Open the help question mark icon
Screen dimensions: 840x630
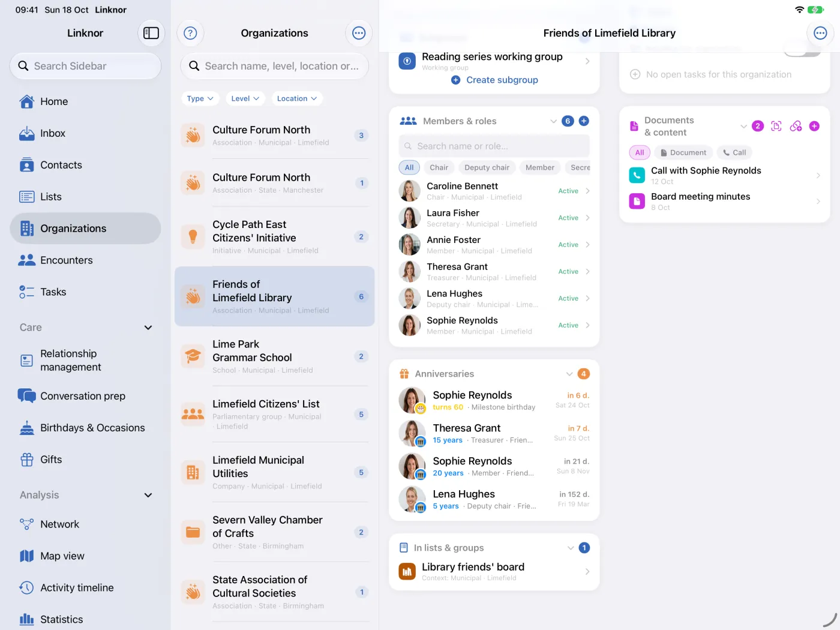pyautogui.click(x=190, y=33)
